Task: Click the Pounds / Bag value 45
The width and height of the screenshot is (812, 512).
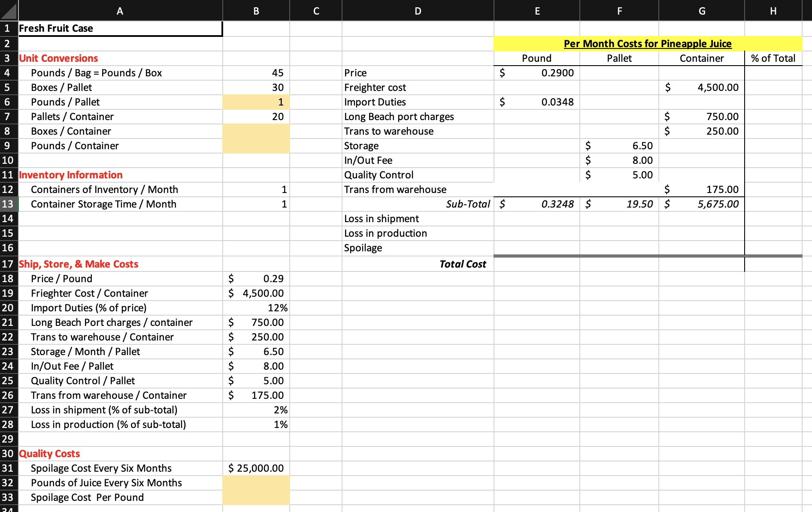Action: coord(256,73)
